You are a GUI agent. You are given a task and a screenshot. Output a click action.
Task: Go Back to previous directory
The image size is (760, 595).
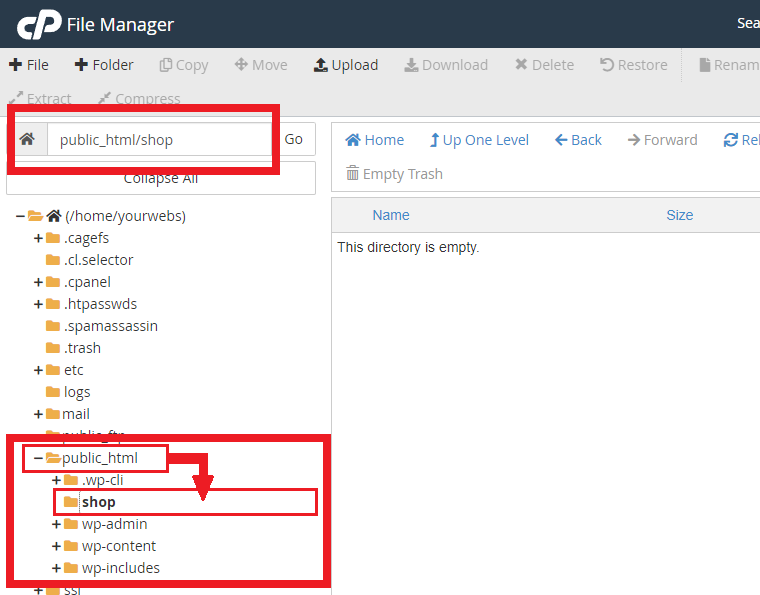[x=578, y=140]
